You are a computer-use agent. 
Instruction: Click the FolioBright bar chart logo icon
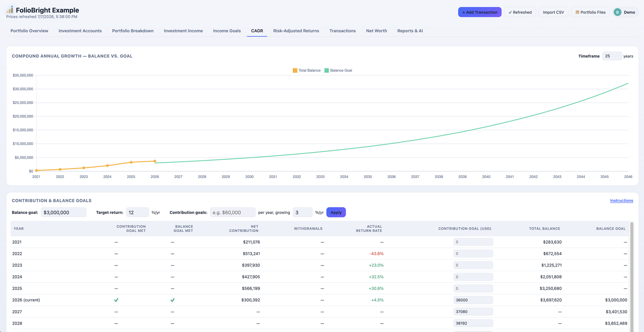point(10,10)
